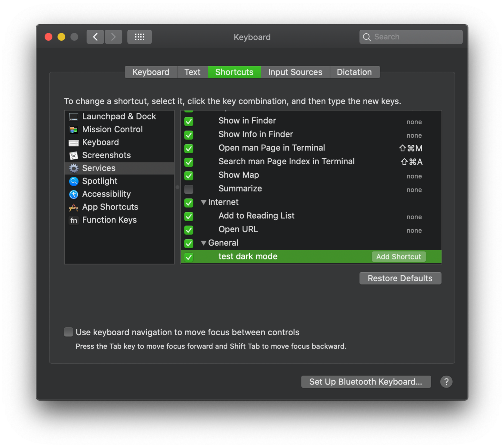Open the Input Sources tab
504x448 pixels.
pos(295,72)
